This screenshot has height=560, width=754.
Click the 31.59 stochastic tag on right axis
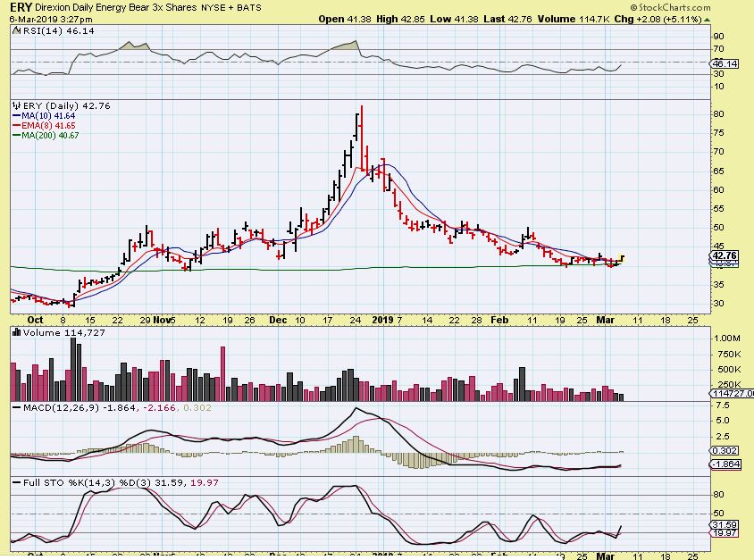click(x=725, y=524)
